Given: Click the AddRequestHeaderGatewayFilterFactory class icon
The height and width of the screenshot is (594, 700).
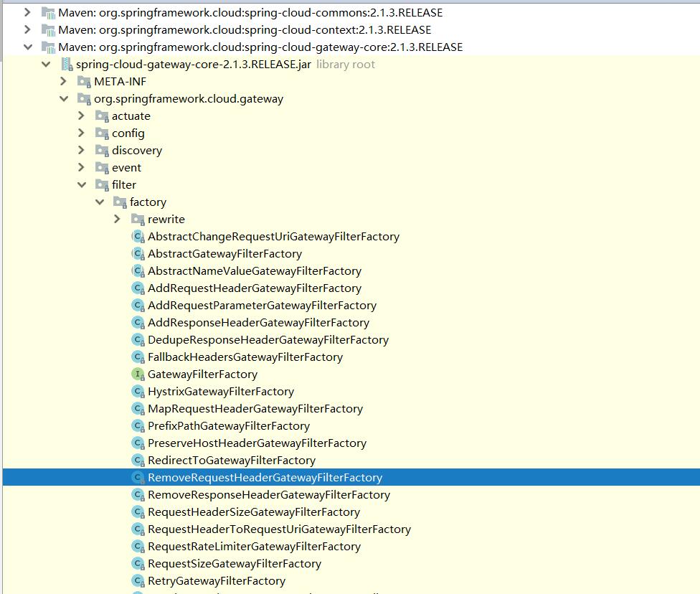Looking at the screenshot, I should [138, 288].
